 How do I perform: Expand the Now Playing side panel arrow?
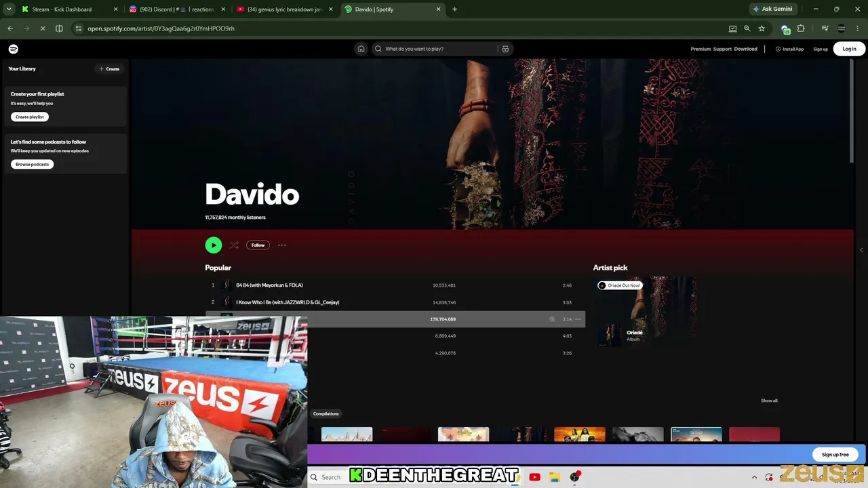pyautogui.click(x=861, y=250)
